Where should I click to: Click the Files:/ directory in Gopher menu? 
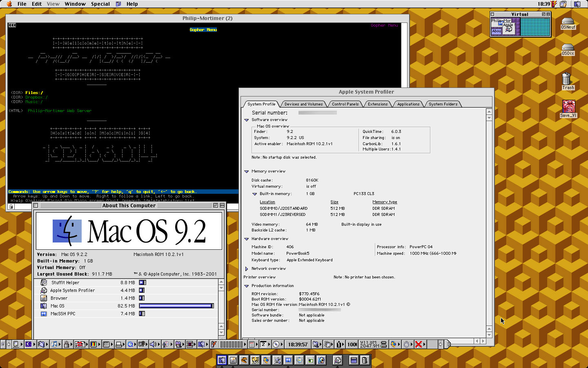34,93
